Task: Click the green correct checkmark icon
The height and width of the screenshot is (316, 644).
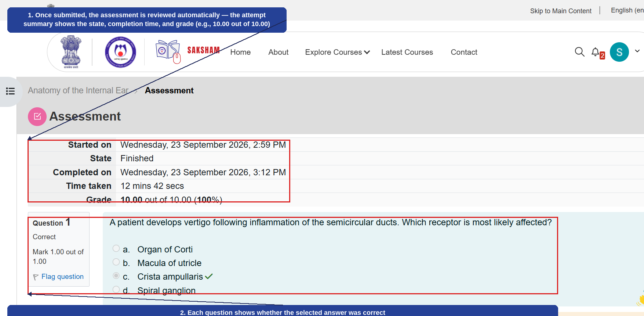Action: pyautogui.click(x=209, y=276)
